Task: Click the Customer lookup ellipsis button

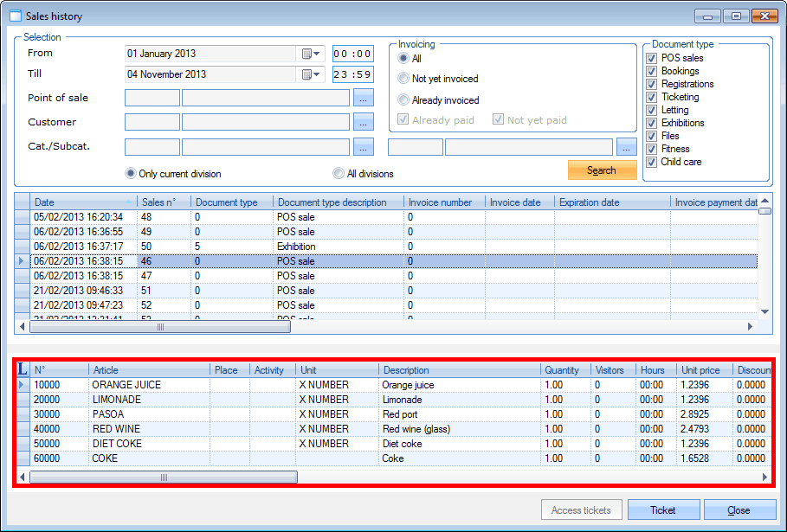Action: (364, 122)
